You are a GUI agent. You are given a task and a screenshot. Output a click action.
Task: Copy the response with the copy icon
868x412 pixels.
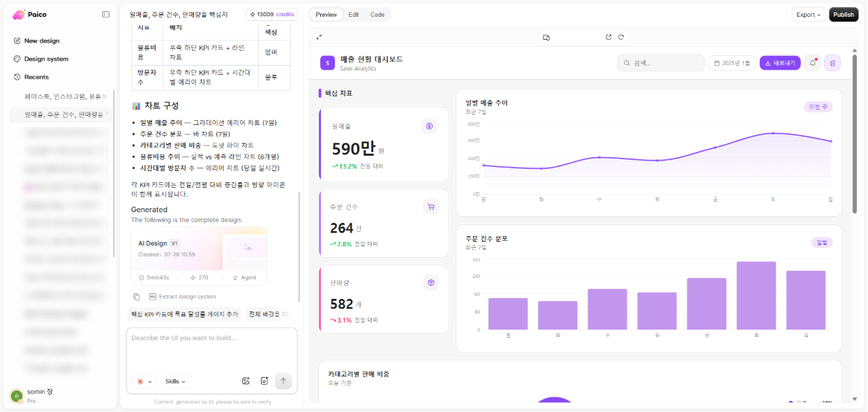137,297
